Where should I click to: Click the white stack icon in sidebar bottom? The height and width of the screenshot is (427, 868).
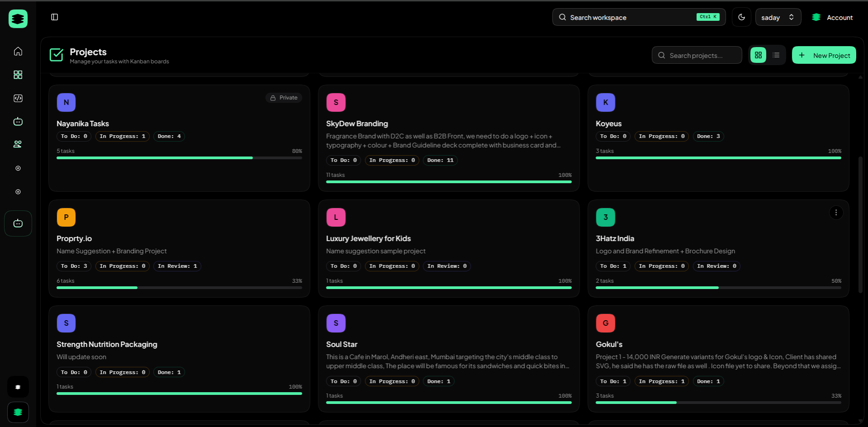coord(18,387)
